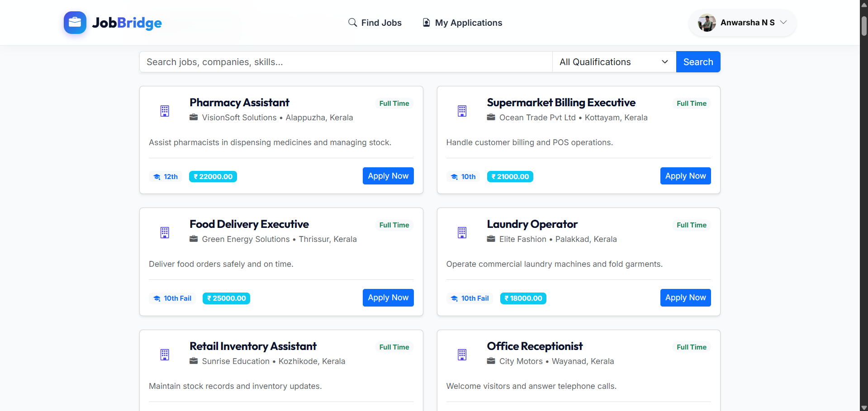The image size is (868, 411).
Task: Click the briefcase icon next to Green Energy Solutions
Action: coord(194,239)
